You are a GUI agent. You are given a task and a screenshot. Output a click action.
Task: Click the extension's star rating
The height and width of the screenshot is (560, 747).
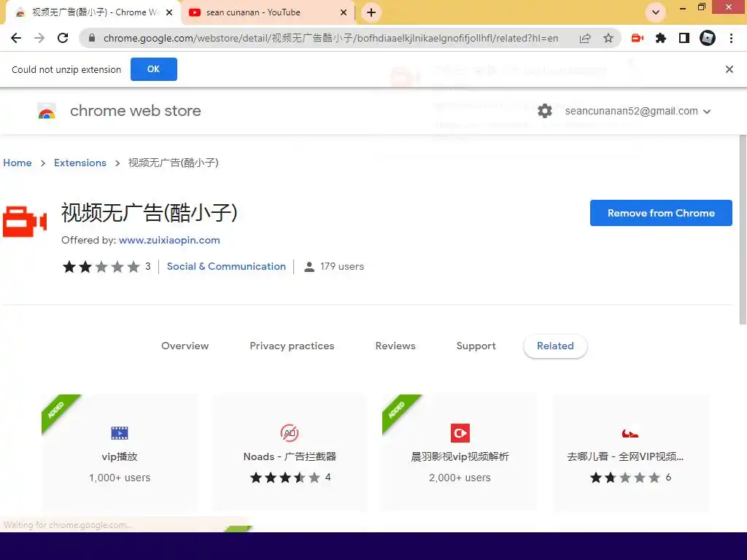tap(101, 267)
